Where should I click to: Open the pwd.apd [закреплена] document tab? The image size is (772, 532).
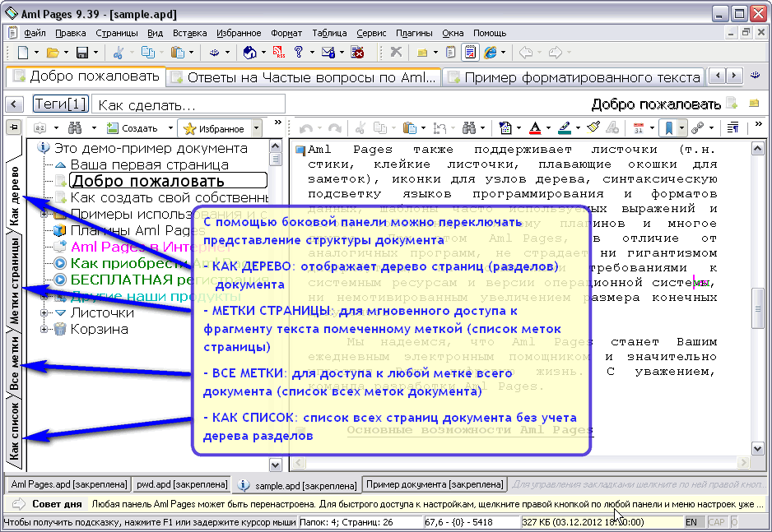182,484
